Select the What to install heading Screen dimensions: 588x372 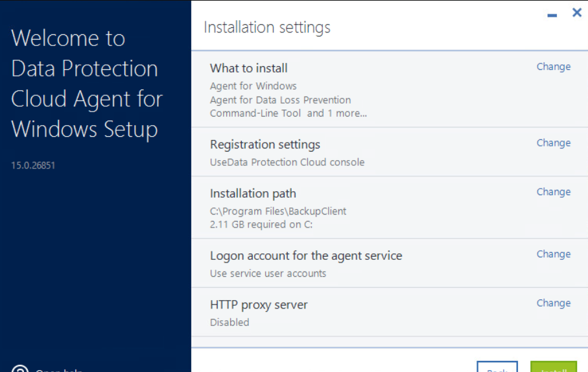tap(248, 68)
